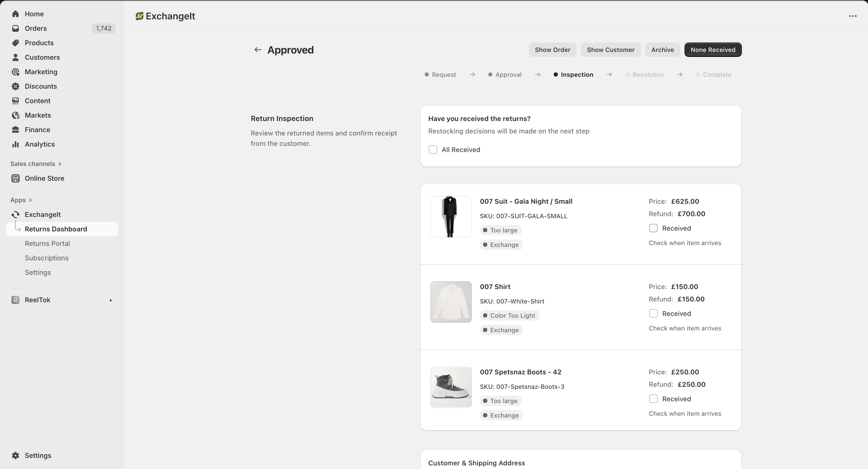Click the Archive button
This screenshot has width=868, height=469.
663,50
